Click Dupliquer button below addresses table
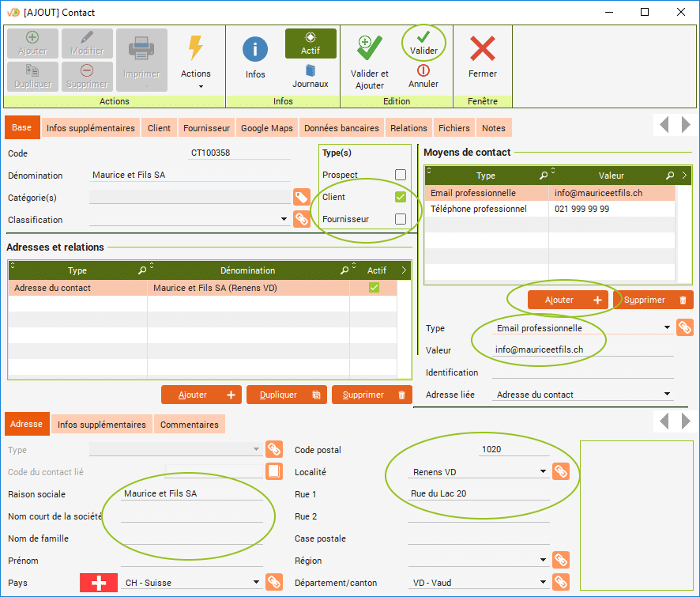 [287, 395]
